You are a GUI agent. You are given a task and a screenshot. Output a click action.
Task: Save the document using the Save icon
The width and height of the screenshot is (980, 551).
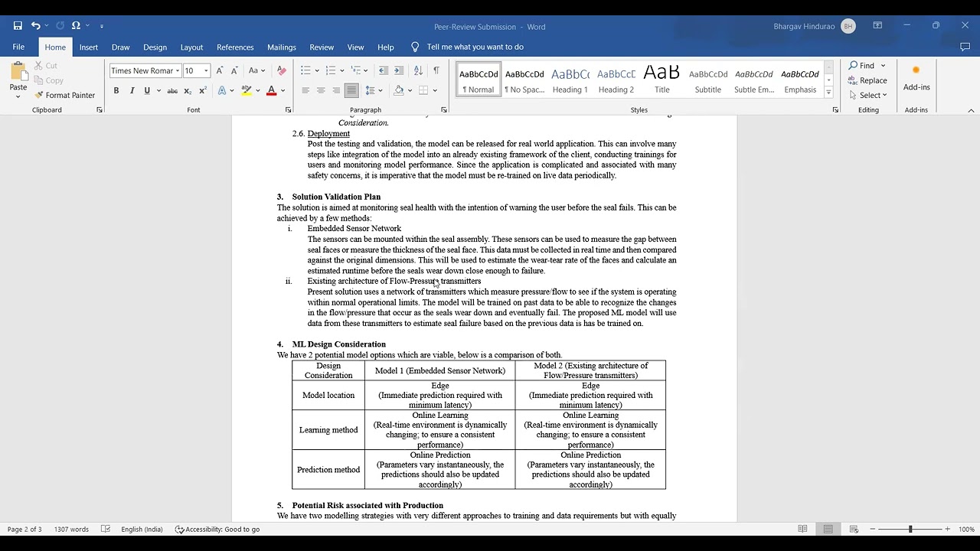coord(18,26)
